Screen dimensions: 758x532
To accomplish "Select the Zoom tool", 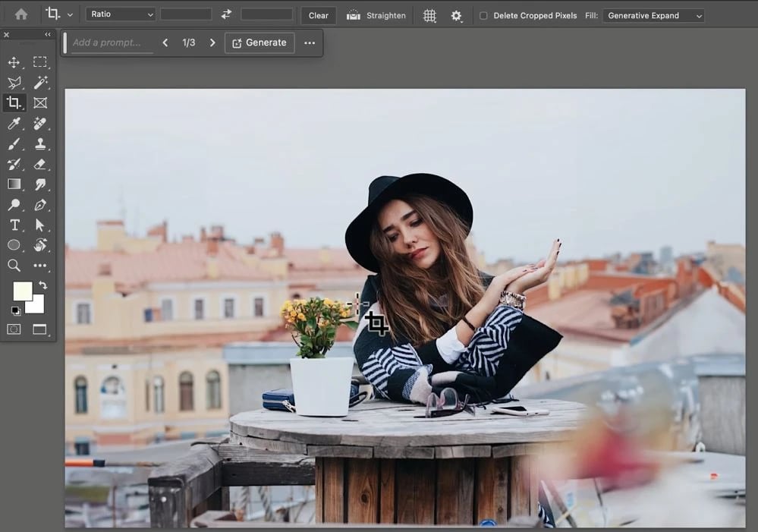I will click(x=14, y=266).
